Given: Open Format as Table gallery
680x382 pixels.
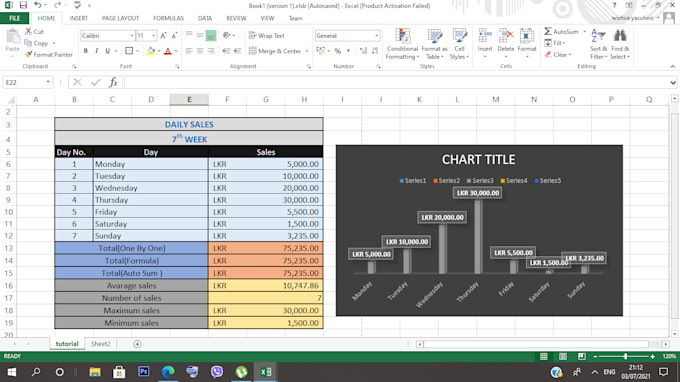Looking at the screenshot, I should (434, 44).
